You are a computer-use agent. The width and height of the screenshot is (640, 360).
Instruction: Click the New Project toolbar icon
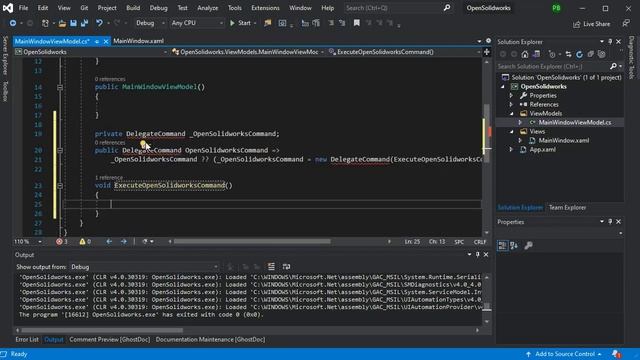pyautogui.click(x=45, y=23)
